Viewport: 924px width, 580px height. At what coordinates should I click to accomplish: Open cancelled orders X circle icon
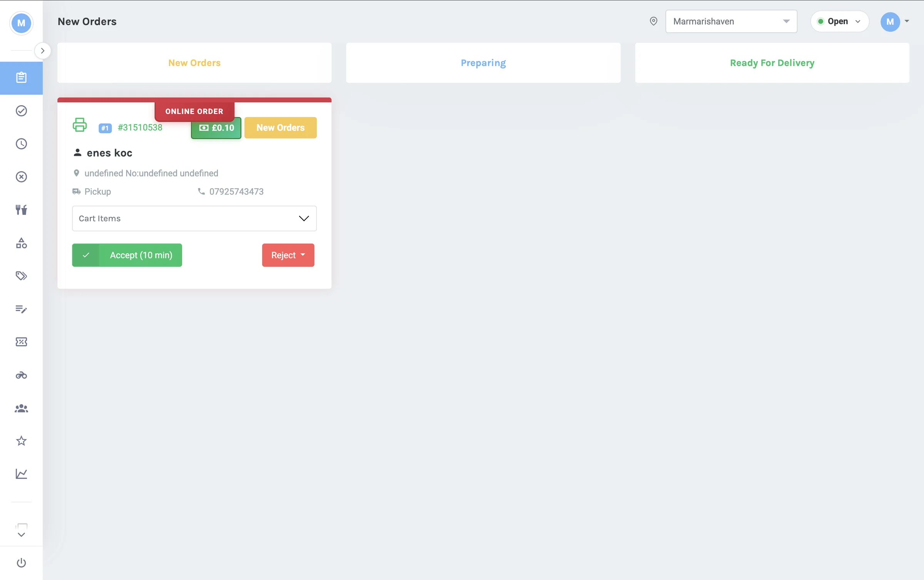tap(21, 177)
